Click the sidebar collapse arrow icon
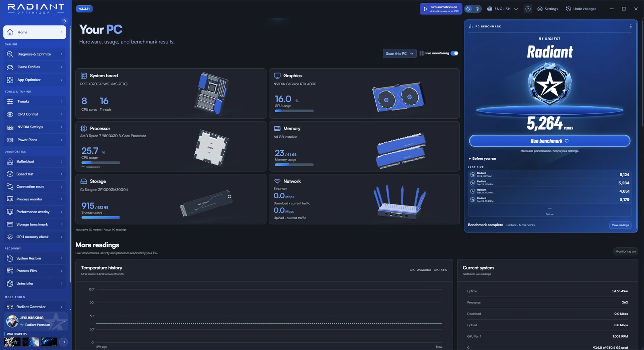The image size is (644, 350). coord(64,21)
